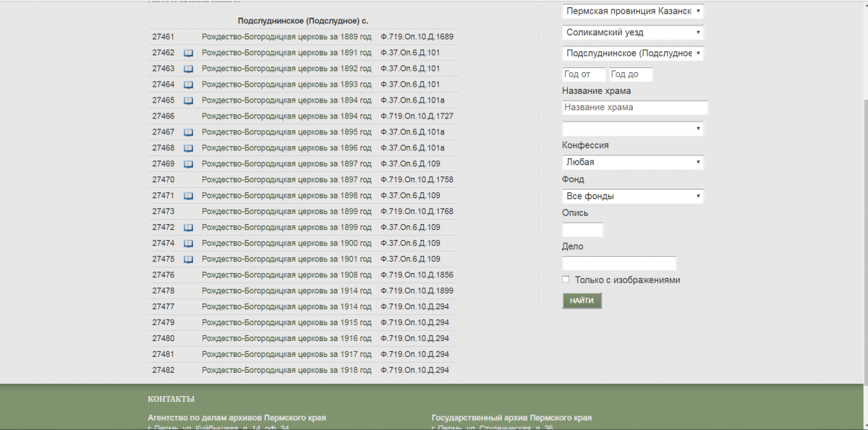View images icon for record 27465

[x=188, y=100]
